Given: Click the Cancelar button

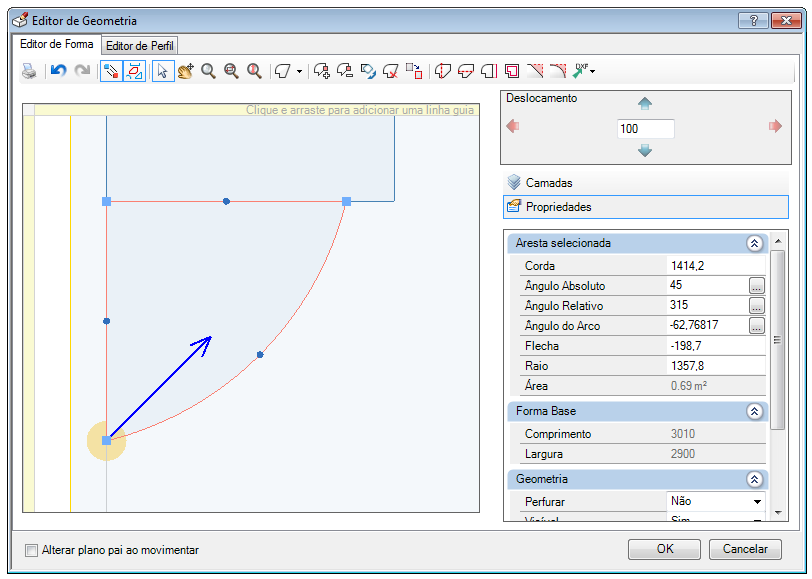Looking at the screenshot, I should 745,549.
